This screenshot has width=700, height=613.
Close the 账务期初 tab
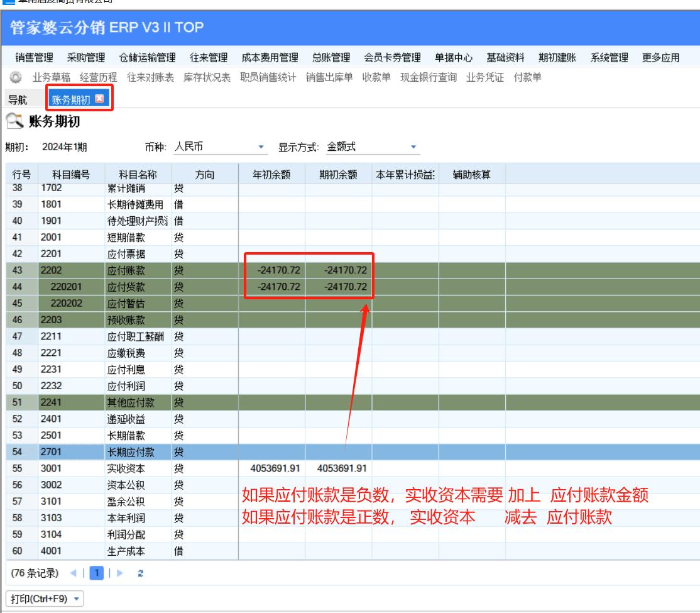pyautogui.click(x=99, y=99)
